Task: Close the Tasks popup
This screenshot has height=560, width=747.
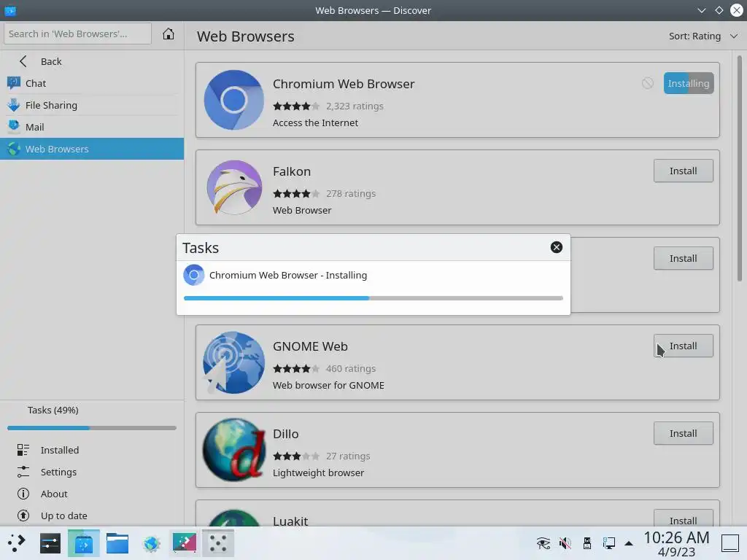Action: point(557,247)
